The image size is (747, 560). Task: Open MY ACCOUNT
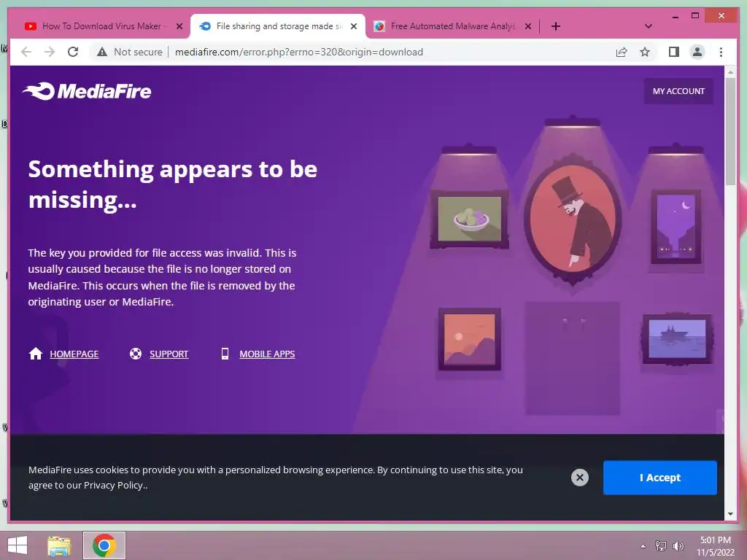(678, 91)
